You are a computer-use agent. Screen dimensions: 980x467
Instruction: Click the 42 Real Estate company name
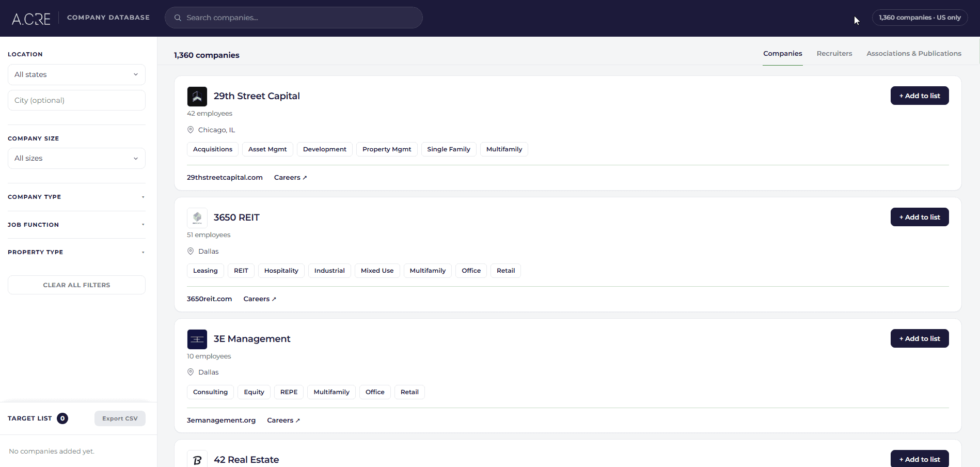246,460
